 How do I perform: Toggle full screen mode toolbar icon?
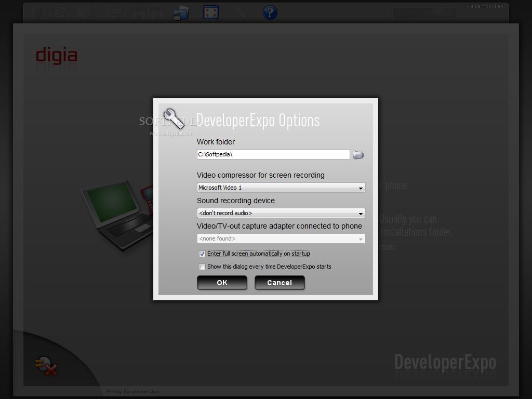(x=211, y=12)
